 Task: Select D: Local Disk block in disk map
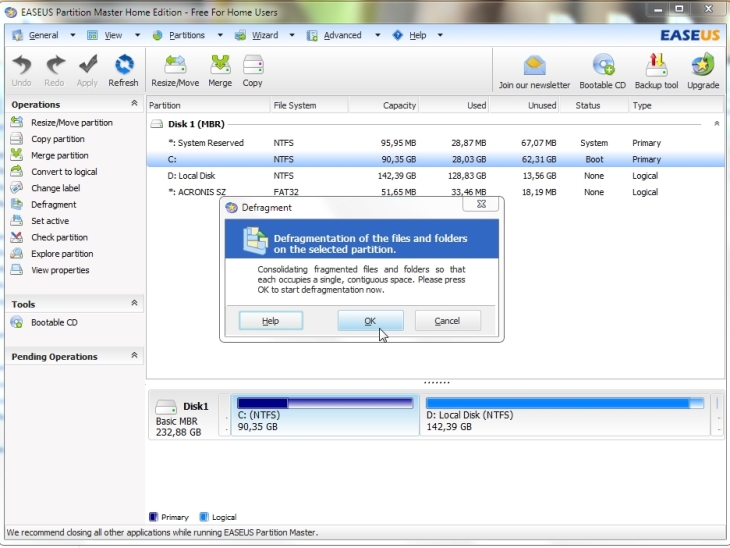[x=565, y=415]
